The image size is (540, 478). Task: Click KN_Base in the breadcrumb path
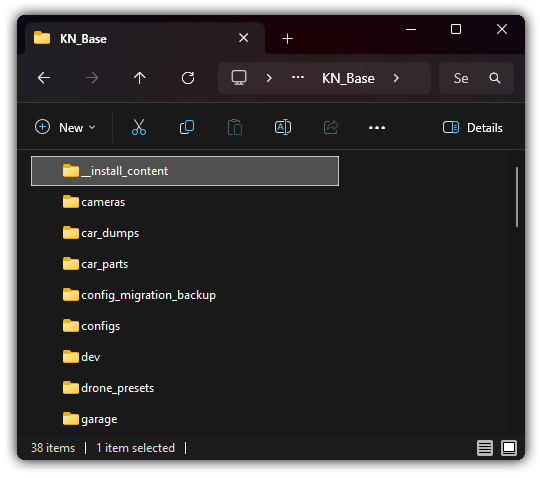coord(348,79)
